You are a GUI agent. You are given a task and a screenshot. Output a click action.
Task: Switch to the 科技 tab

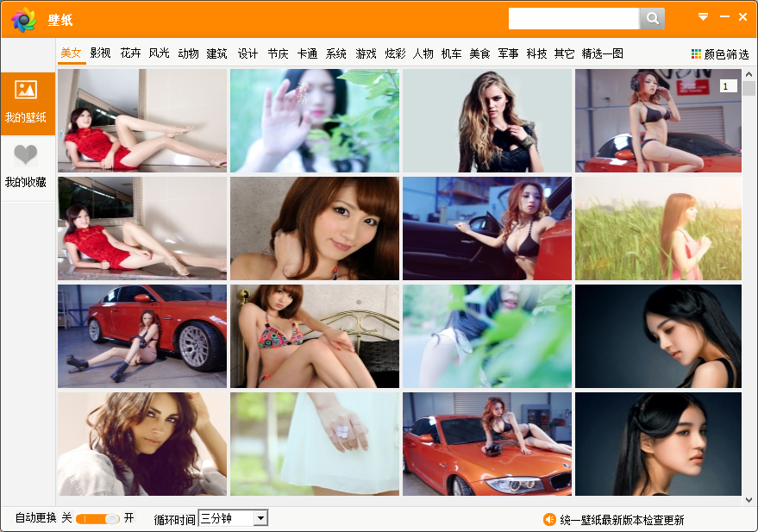(536, 53)
